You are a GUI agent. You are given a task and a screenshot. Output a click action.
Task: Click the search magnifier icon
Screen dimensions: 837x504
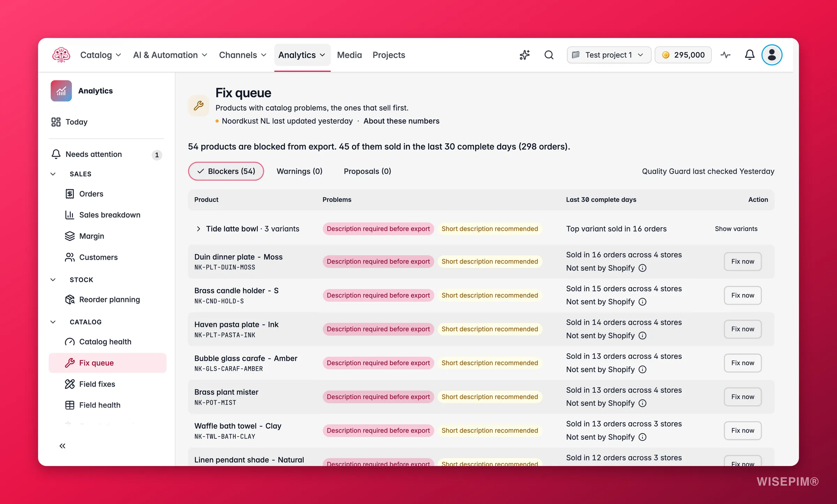point(549,55)
